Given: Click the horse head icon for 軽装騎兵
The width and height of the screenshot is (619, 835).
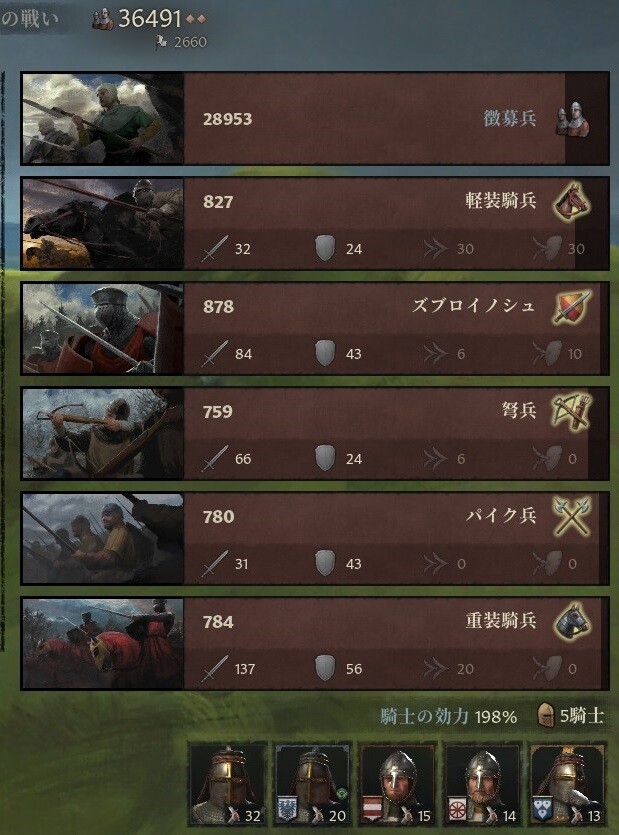Looking at the screenshot, I should 572,202.
